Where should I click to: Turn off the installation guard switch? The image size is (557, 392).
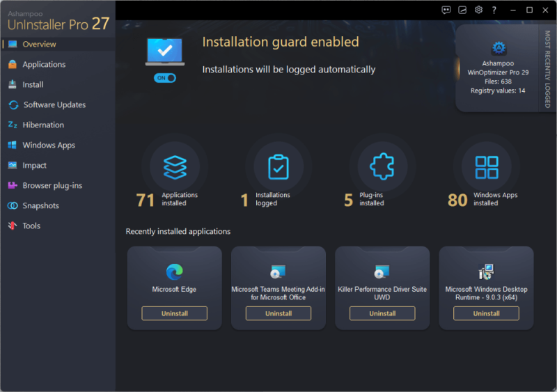click(x=165, y=78)
